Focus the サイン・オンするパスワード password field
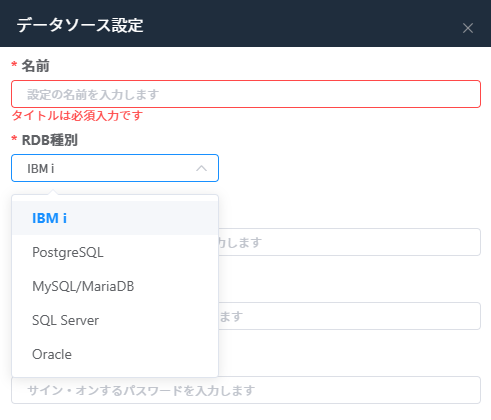 (246, 390)
